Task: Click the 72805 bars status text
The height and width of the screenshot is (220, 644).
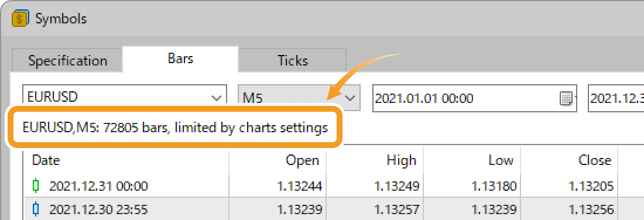Action: [175, 128]
